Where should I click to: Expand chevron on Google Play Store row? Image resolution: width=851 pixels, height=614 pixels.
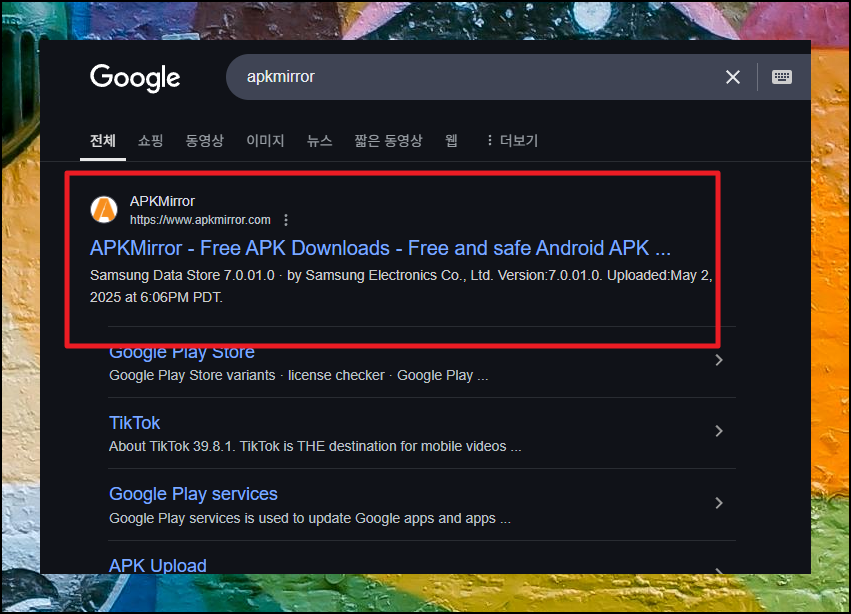click(x=719, y=360)
